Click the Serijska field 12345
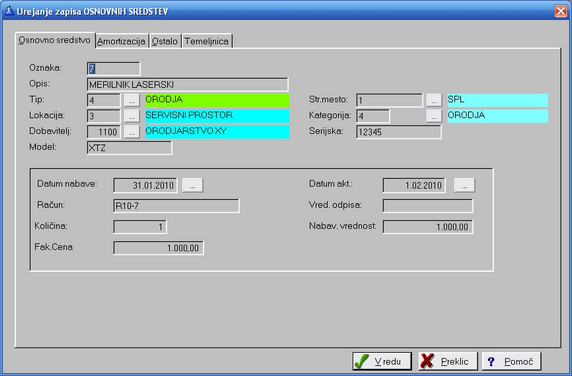572x376 pixels. coord(399,132)
